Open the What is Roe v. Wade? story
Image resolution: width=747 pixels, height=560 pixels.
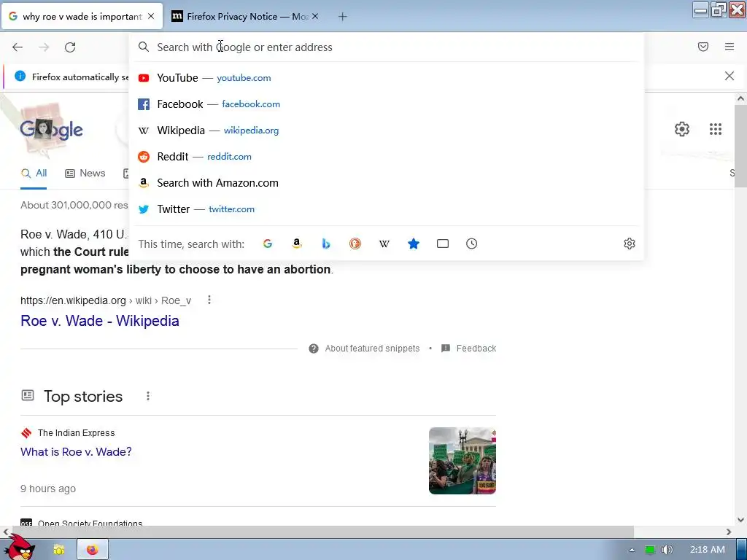tap(76, 452)
